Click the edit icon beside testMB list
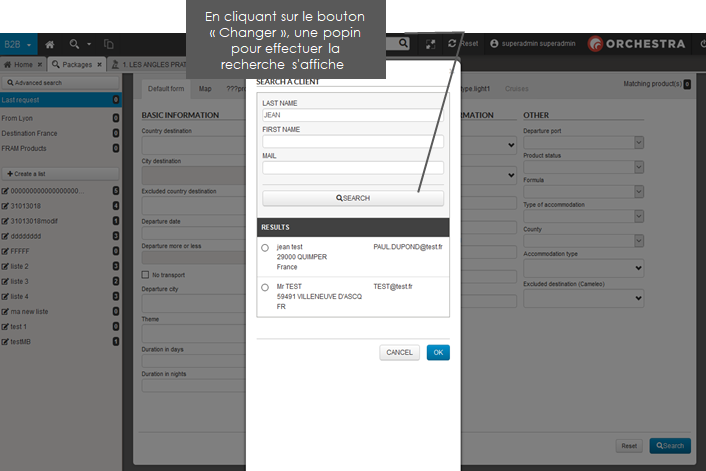 6,341
